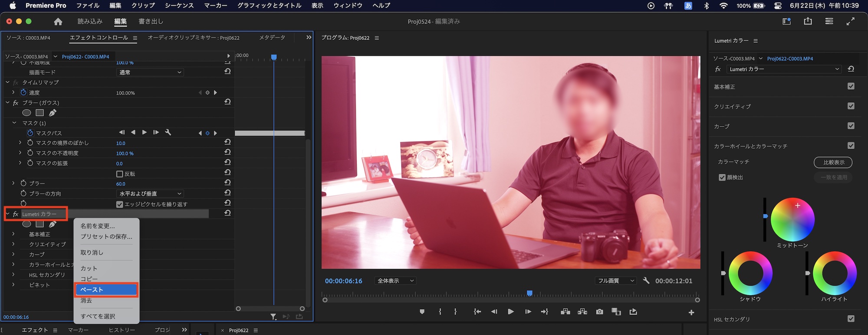Open program monitor settings wrench icon
Image resolution: width=868 pixels, height=335 pixels.
646,280
